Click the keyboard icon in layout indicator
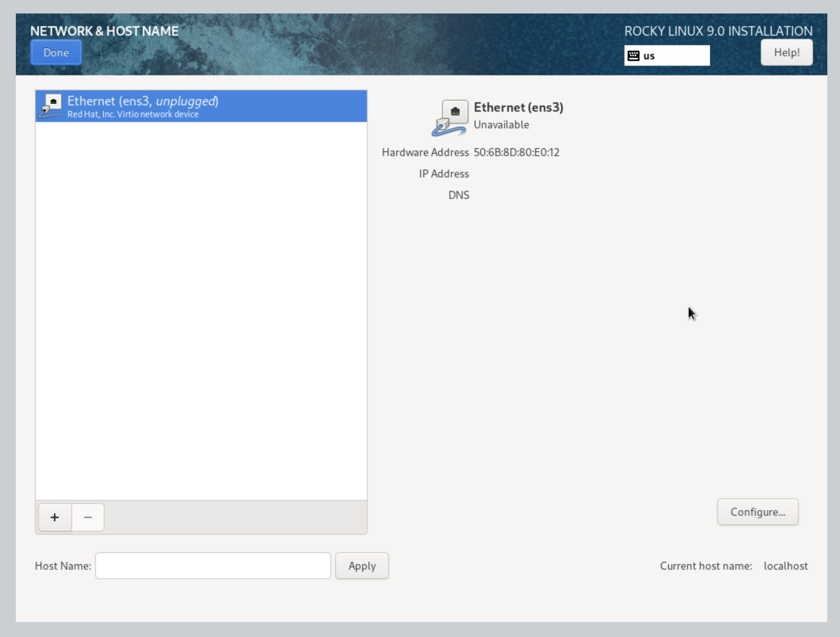The width and height of the screenshot is (840, 637). coord(633,55)
